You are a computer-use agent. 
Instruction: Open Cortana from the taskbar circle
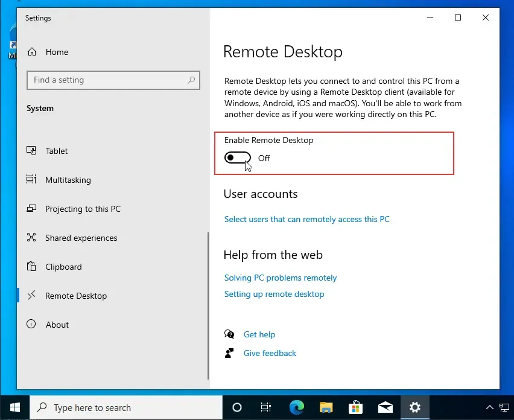[x=236, y=407]
